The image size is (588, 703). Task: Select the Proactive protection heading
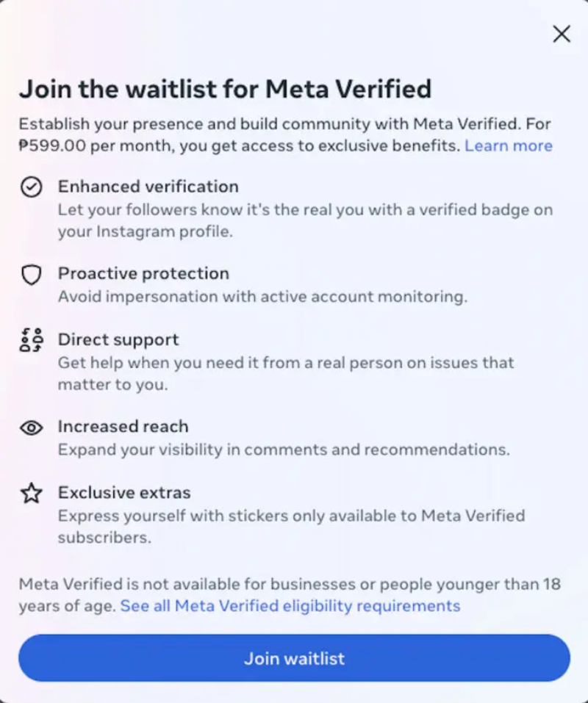coord(143,273)
